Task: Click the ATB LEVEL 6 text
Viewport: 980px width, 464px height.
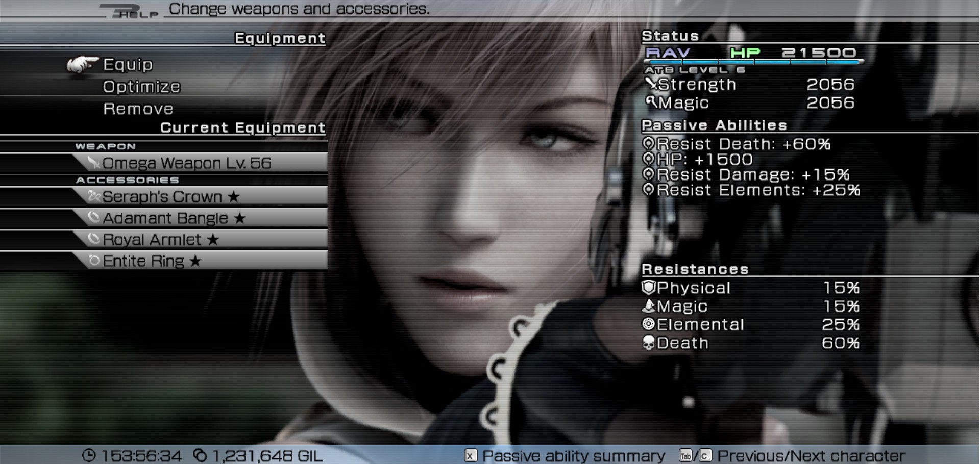Action: (695, 70)
